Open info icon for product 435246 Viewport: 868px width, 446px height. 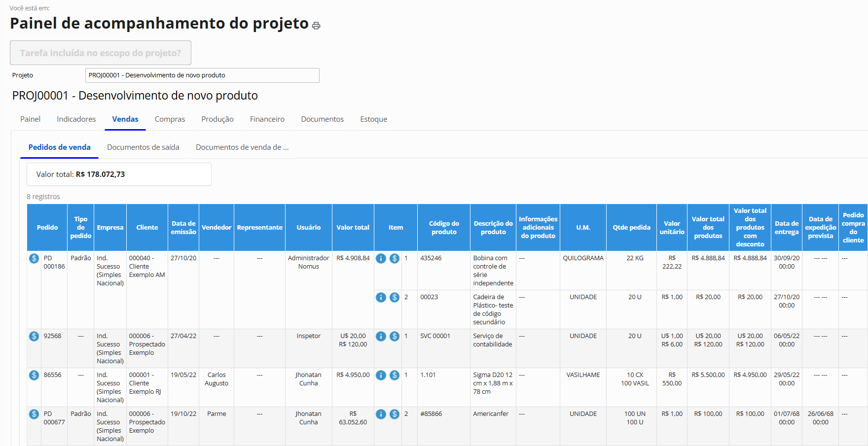381,258
